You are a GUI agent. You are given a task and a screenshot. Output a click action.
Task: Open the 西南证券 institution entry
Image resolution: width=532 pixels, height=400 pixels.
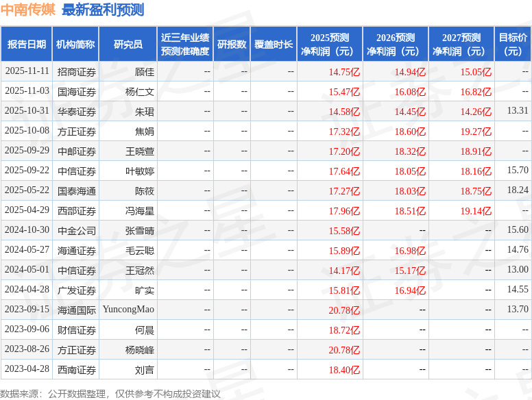77,370
